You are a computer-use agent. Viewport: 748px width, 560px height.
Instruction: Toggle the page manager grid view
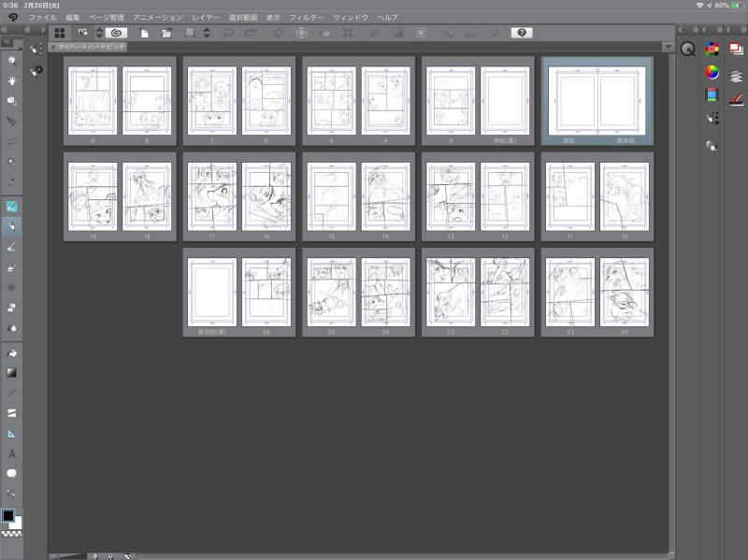(x=60, y=33)
